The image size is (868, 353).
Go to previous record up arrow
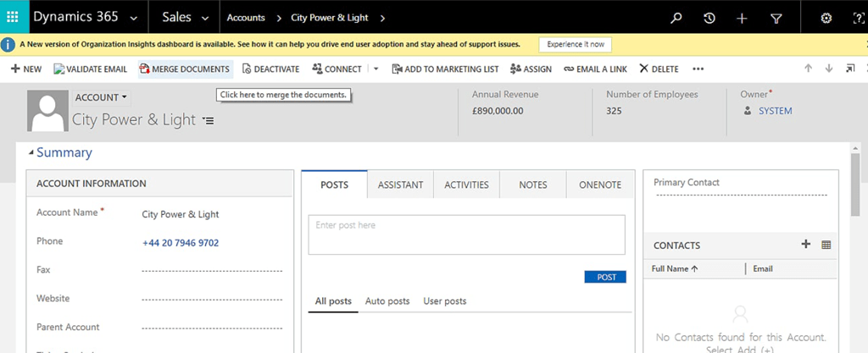click(808, 69)
